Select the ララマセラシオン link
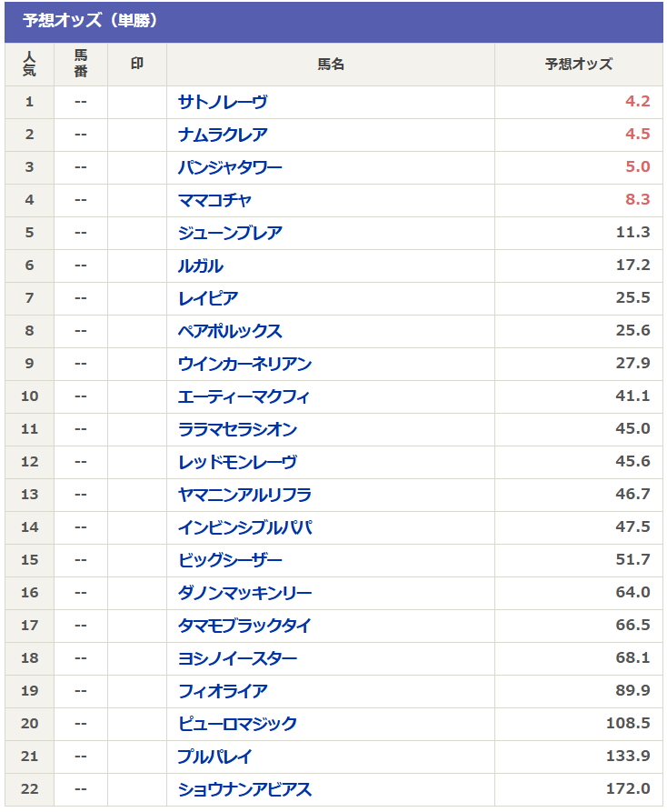 pos(237,429)
